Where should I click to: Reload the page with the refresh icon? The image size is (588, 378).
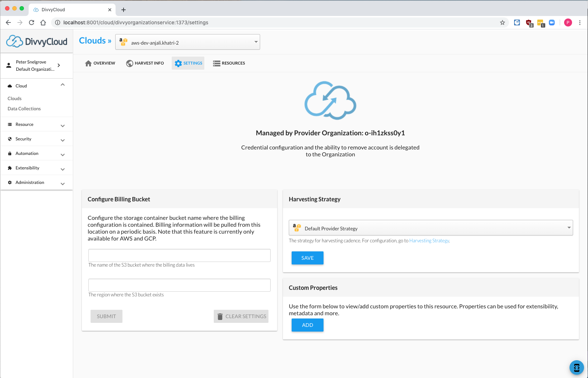tap(32, 22)
